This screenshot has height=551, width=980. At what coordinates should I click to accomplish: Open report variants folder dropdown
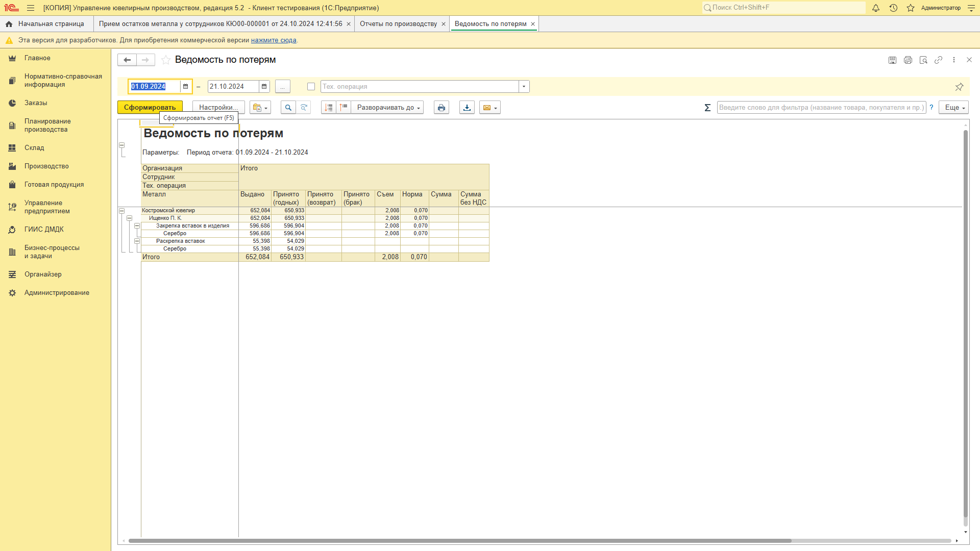[260, 108]
